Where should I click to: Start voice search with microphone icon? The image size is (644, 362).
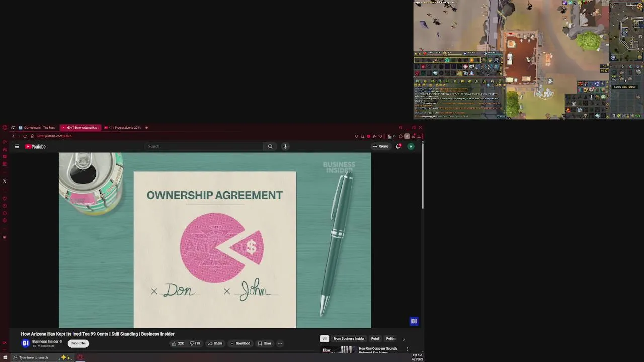285,146
